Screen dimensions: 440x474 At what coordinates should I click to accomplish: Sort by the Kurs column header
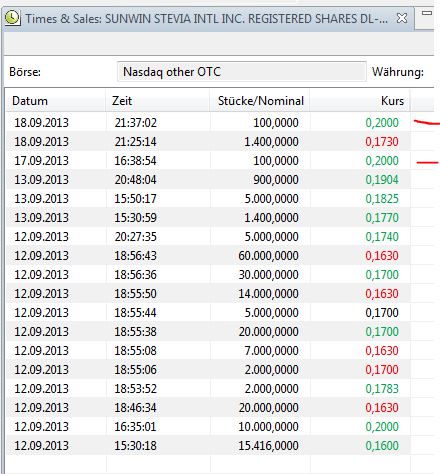coord(360,101)
